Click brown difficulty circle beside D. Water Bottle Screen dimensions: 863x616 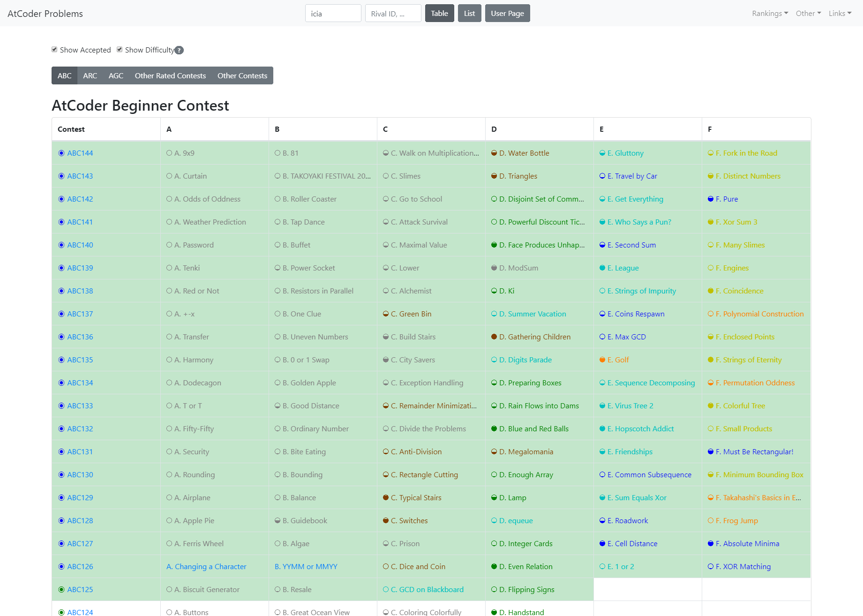pyautogui.click(x=494, y=153)
